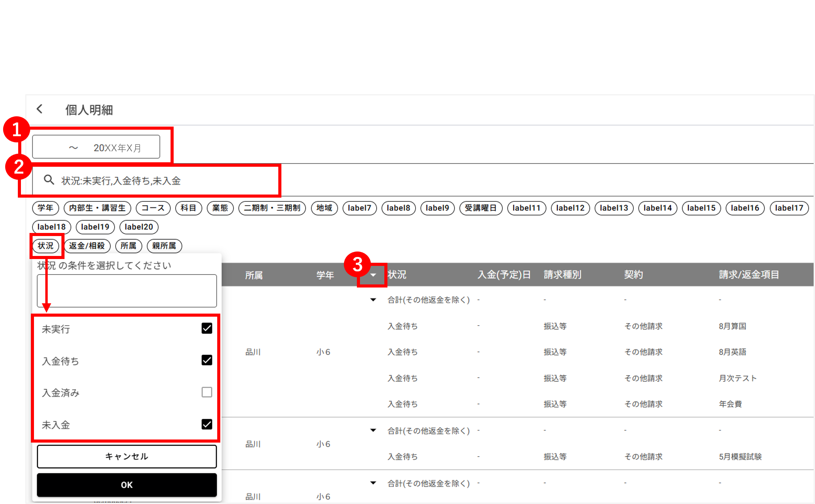Click the back arrow beside 個人明細
Viewport: 815px width, 504px height.
[40, 109]
